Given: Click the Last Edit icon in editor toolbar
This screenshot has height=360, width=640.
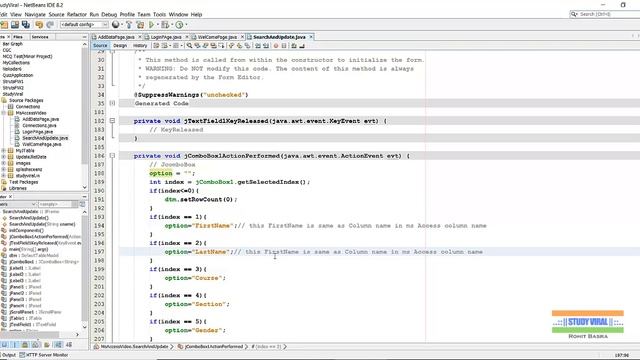Looking at the screenshot, I should (156, 46).
